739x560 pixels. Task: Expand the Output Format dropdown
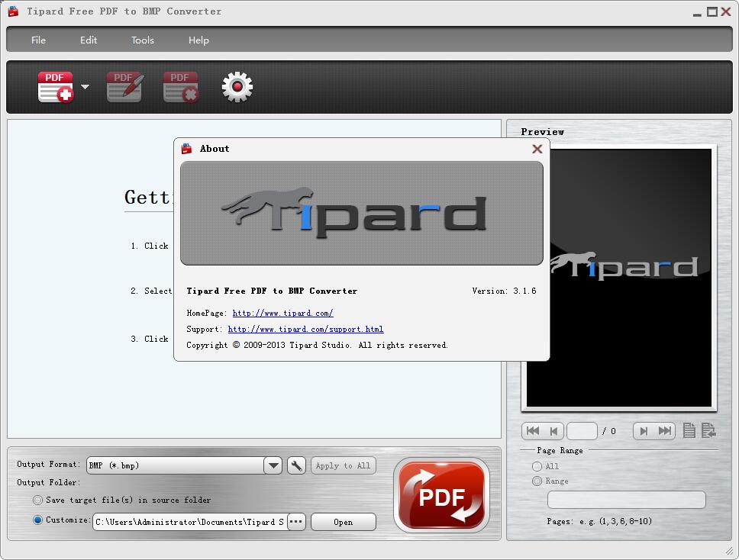(x=273, y=465)
